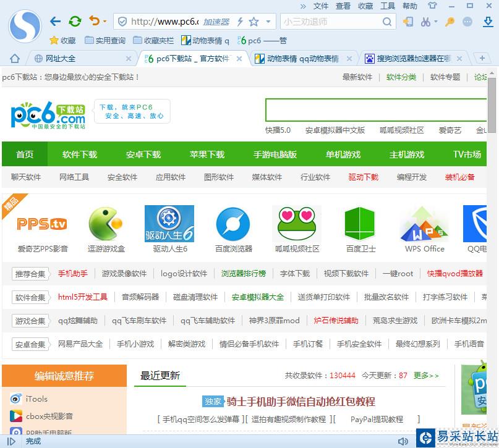Bookmark page with the star icon
The height and width of the screenshot is (448, 499).
pyautogui.click(x=254, y=22)
